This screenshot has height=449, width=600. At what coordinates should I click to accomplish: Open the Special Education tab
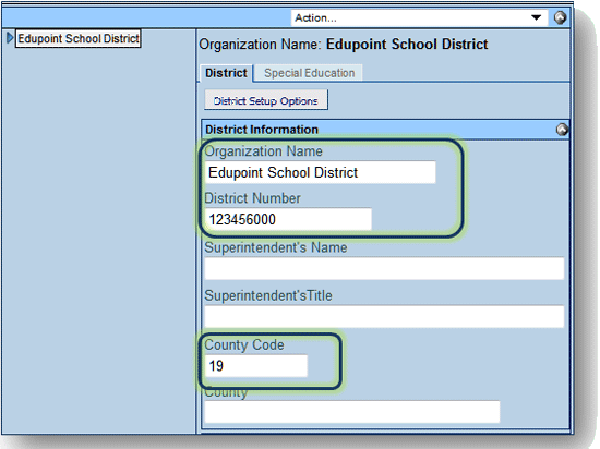click(309, 73)
